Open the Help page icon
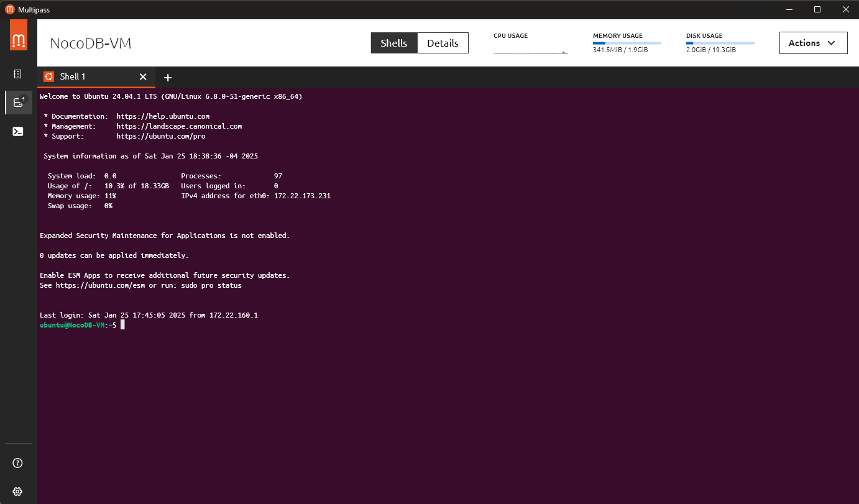859x504 pixels. coord(17,462)
